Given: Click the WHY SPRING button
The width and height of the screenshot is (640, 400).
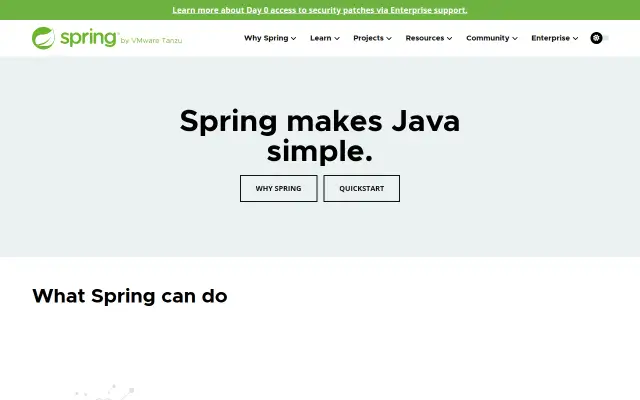Looking at the screenshot, I should tap(278, 189).
